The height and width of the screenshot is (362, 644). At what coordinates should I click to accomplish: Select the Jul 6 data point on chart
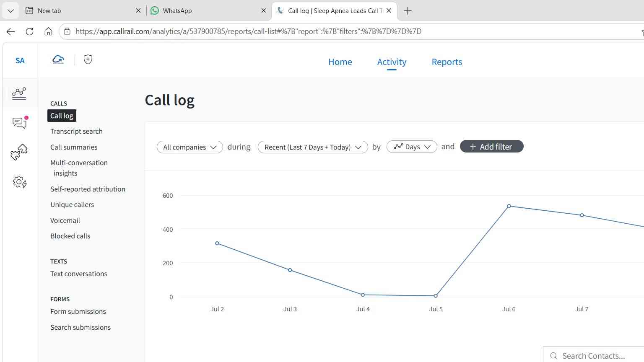(509, 206)
